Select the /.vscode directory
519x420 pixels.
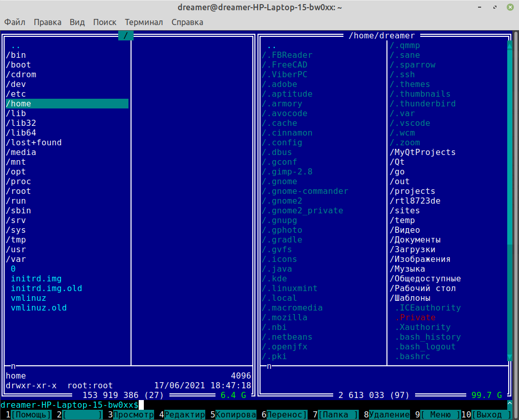pos(410,123)
